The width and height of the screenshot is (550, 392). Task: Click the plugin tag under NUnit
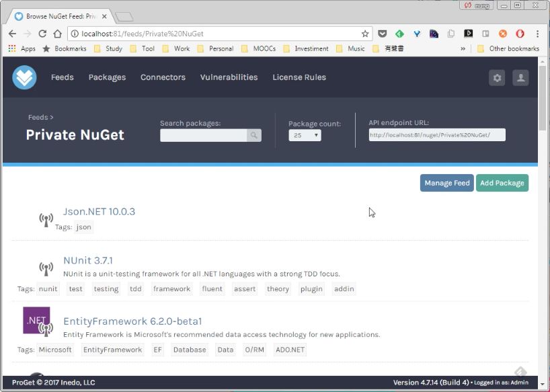pyautogui.click(x=311, y=289)
